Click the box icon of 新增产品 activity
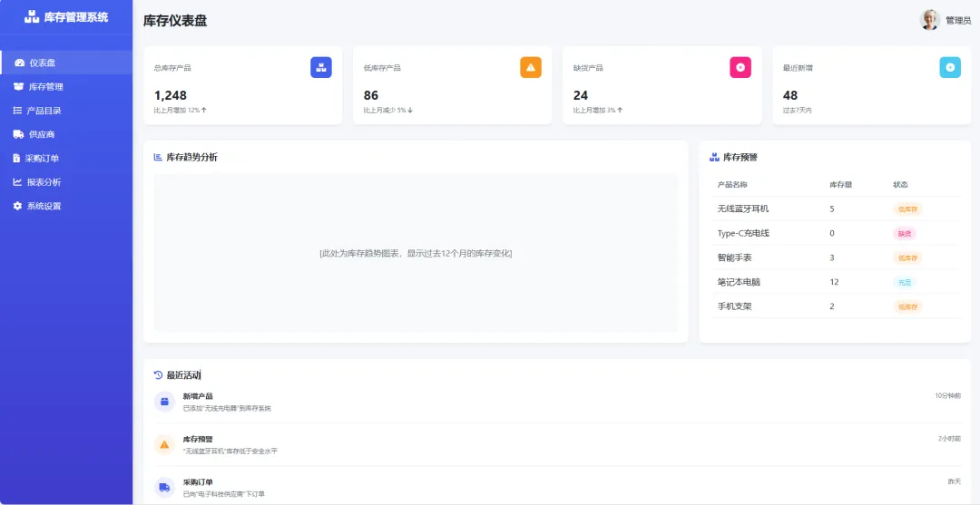Viewport: 980px width, 505px height. [x=164, y=402]
